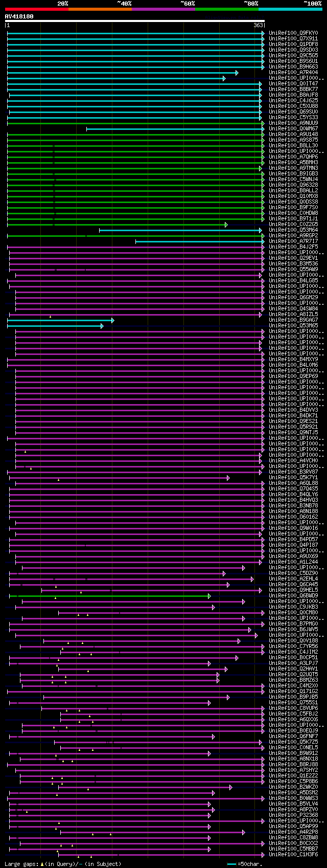Select the UniRef100_Q6FNF7 label
Viewport: 327px width, 868px height.
[x=293, y=736]
